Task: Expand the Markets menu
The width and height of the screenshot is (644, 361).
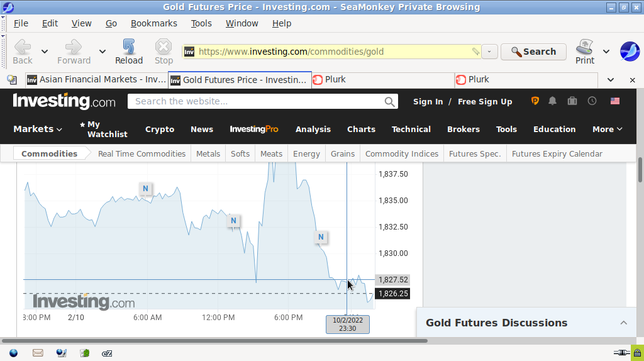Action: click(x=37, y=129)
